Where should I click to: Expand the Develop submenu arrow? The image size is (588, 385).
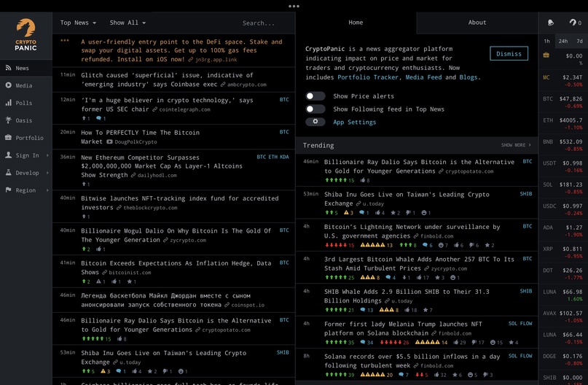point(47,173)
